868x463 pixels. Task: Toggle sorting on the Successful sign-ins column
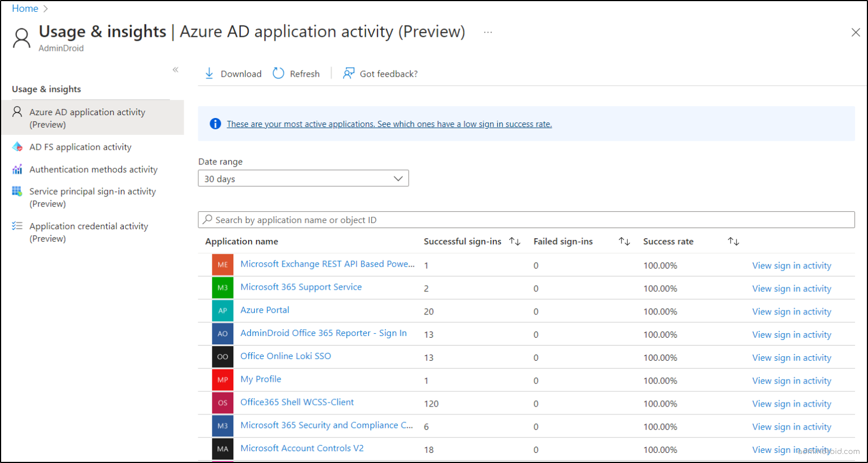pyautogui.click(x=515, y=241)
